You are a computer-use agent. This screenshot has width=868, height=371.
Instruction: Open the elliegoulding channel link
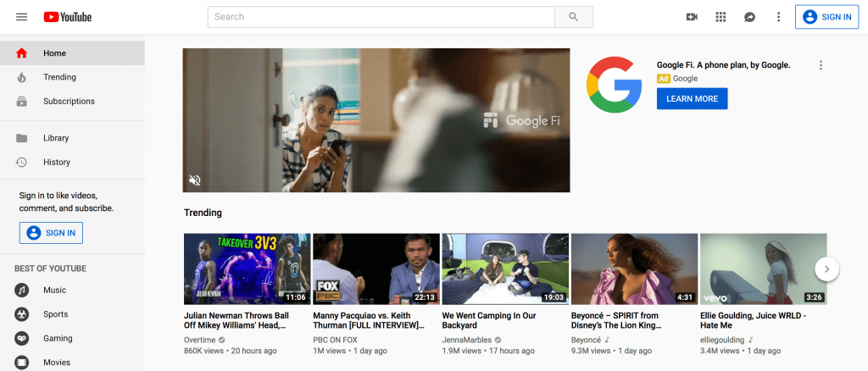coord(722,340)
